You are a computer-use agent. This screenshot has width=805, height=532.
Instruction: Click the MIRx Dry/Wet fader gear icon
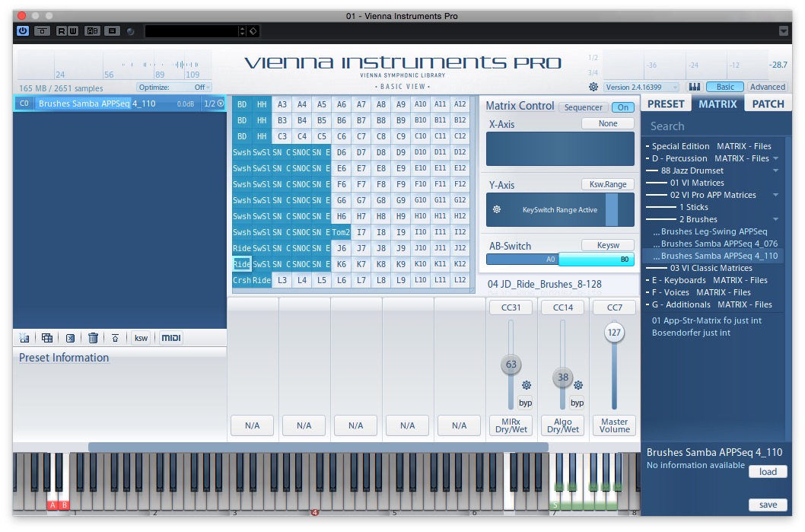click(x=527, y=385)
